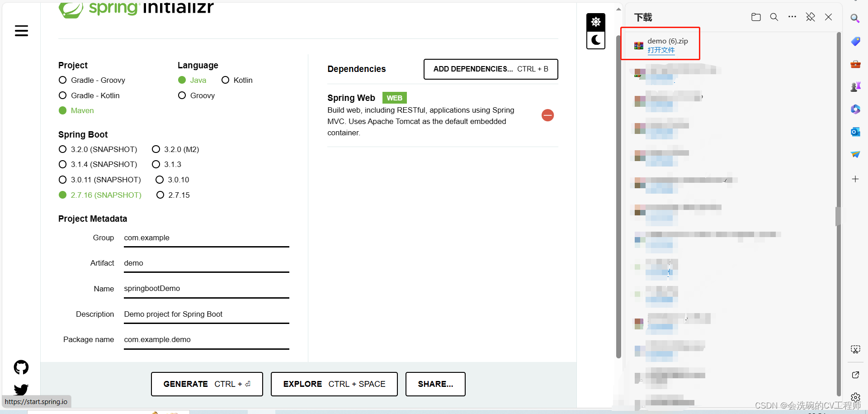Focus the Group input field

(207, 238)
